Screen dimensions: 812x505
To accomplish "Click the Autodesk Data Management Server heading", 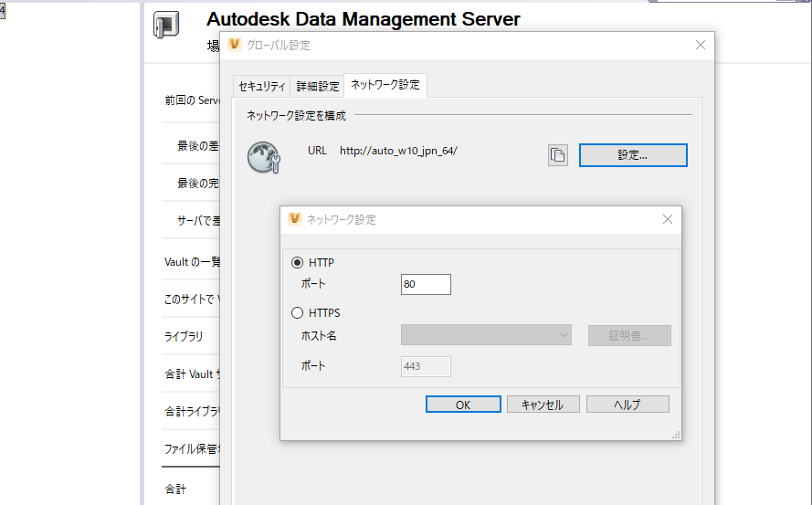I will pos(363,19).
